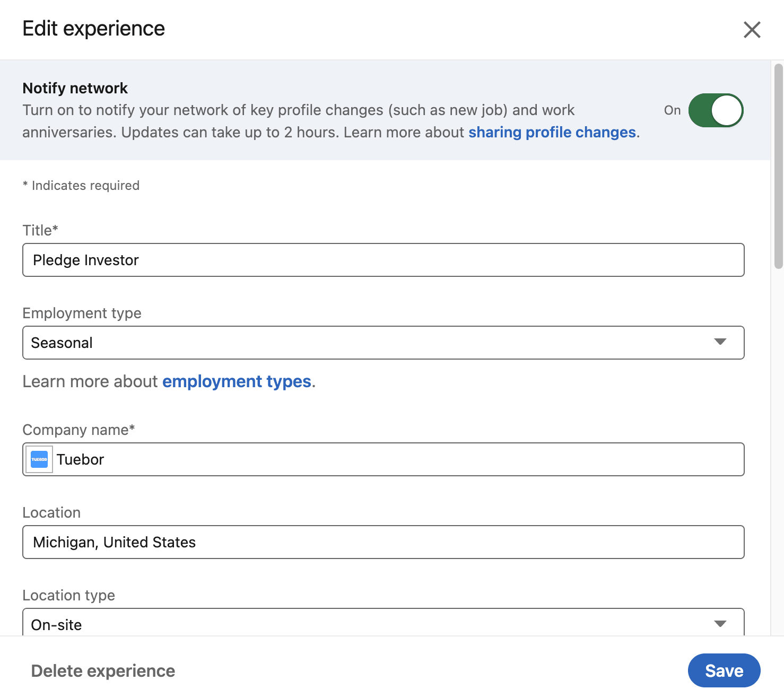Expand the Location type dropdown showing On-site
784x698 pixels.
[x=383, y=623]
